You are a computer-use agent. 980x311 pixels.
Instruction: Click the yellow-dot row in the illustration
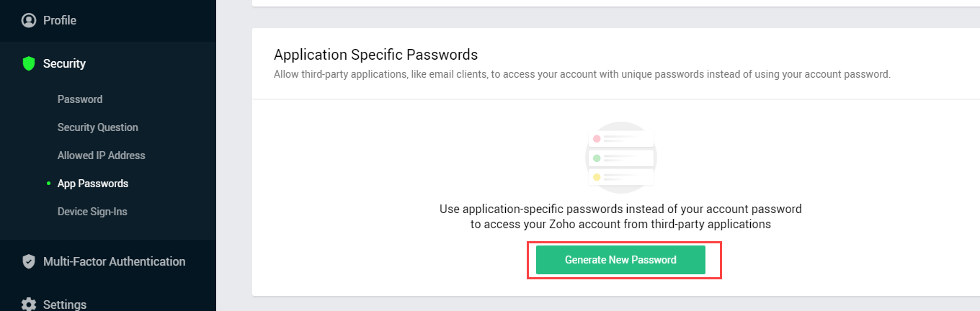(x=621, y=176)
